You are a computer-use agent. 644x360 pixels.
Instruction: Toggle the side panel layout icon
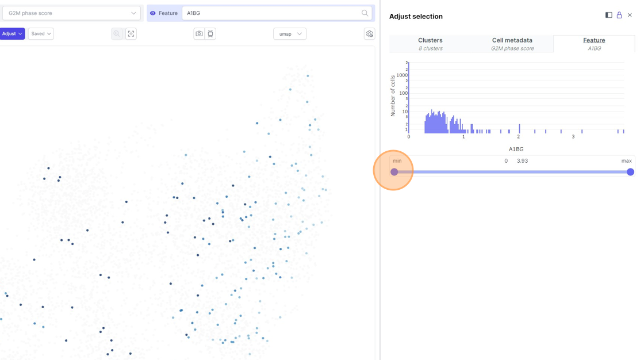pyautogui.click(x=609, y=15)
